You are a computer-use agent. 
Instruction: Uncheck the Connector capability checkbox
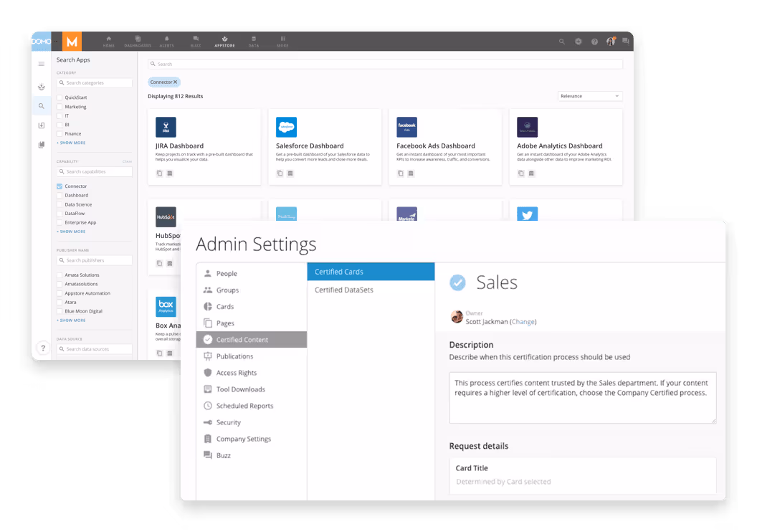pyautogui.click(x=59, y=186)
